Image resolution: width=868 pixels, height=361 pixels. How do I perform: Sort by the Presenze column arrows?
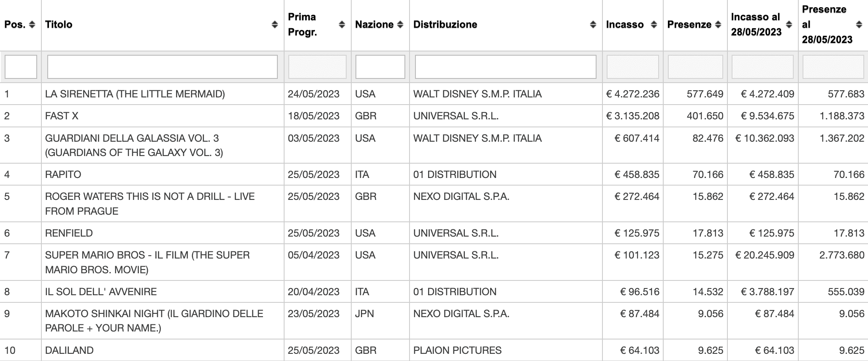click(718, 24)
